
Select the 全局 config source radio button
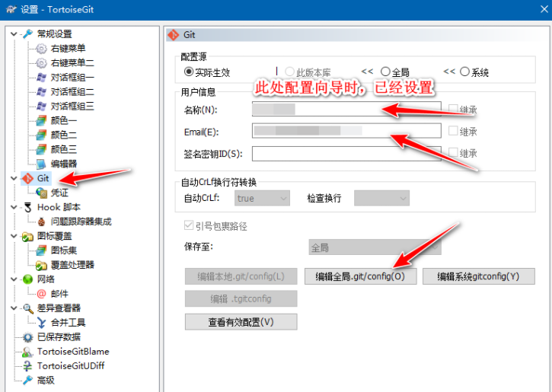[385, 72]
